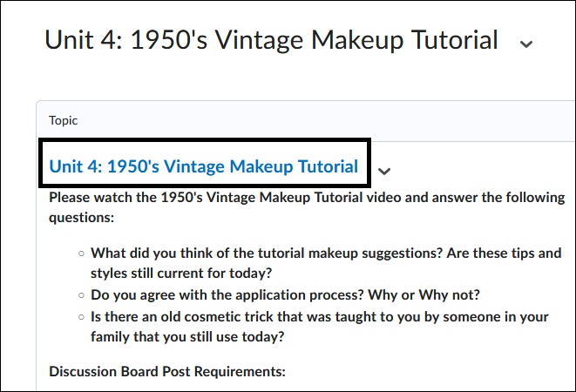Screen dimensions: 576x392
Task: Open the blue Unit 4 topic link
Action: [x=203, y=166]
